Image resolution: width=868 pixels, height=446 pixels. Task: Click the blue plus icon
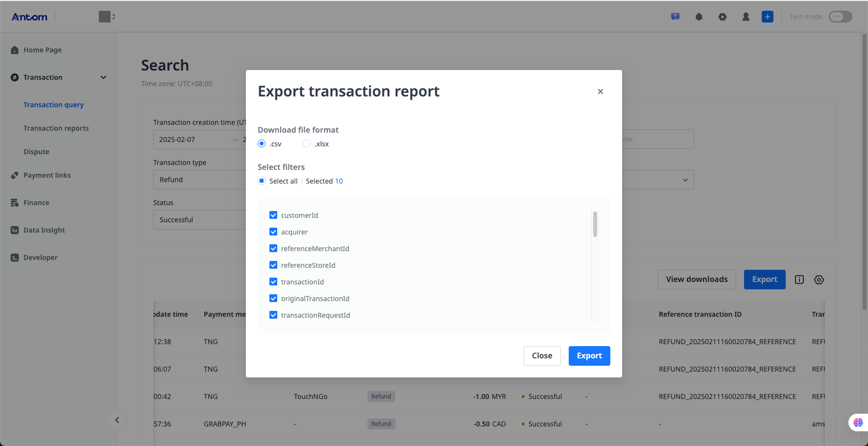click(768, 17)
